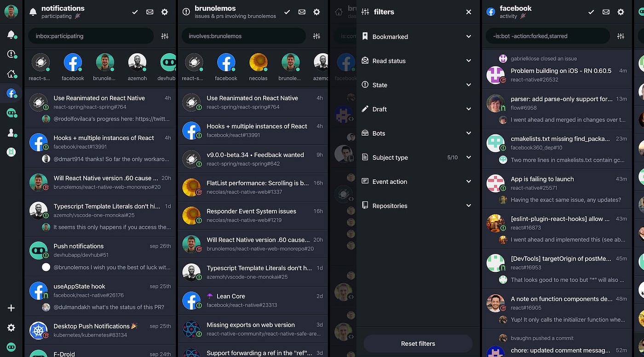
Task: Select facebook column icon in left sidebar
Action: coord(11,93)
